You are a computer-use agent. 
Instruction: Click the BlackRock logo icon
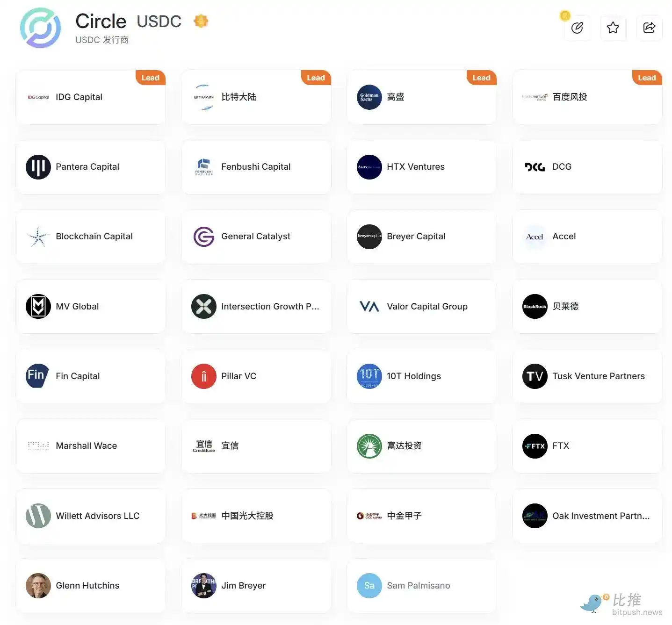[535, 307]
